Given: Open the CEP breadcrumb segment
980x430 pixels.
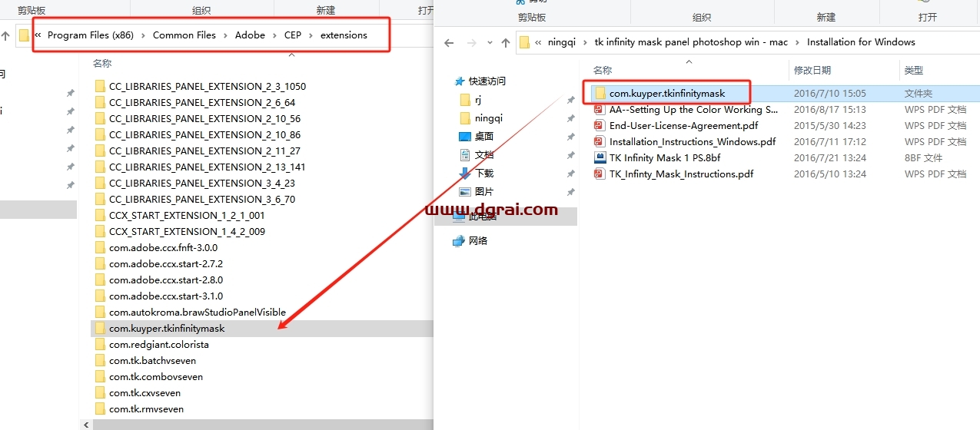Looking at the screenshot, I should (293, 35).
